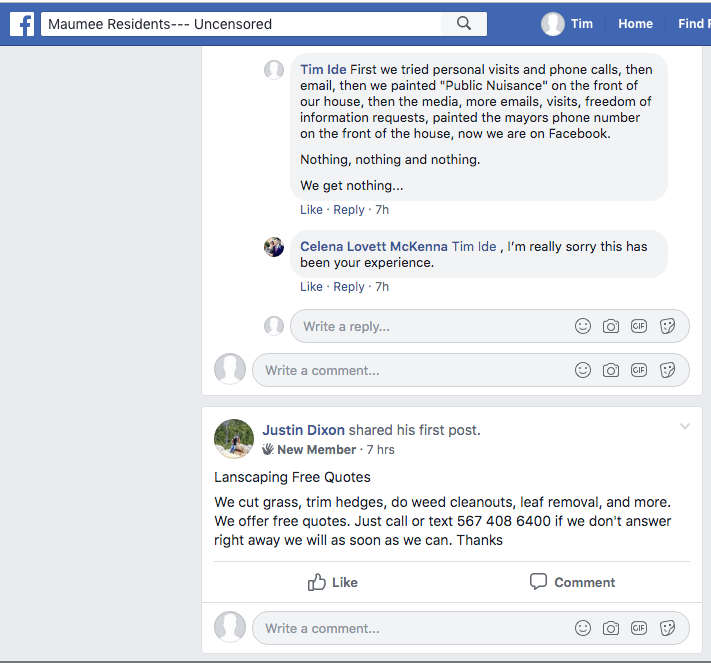Like Celena Lovett McKenna's reply
The image size is (711, 663).
point(311,287)
